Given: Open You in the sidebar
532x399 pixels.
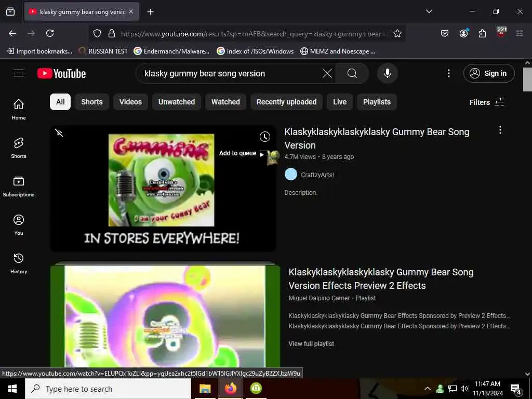Looking at the screenshot, I should (19, 224).
